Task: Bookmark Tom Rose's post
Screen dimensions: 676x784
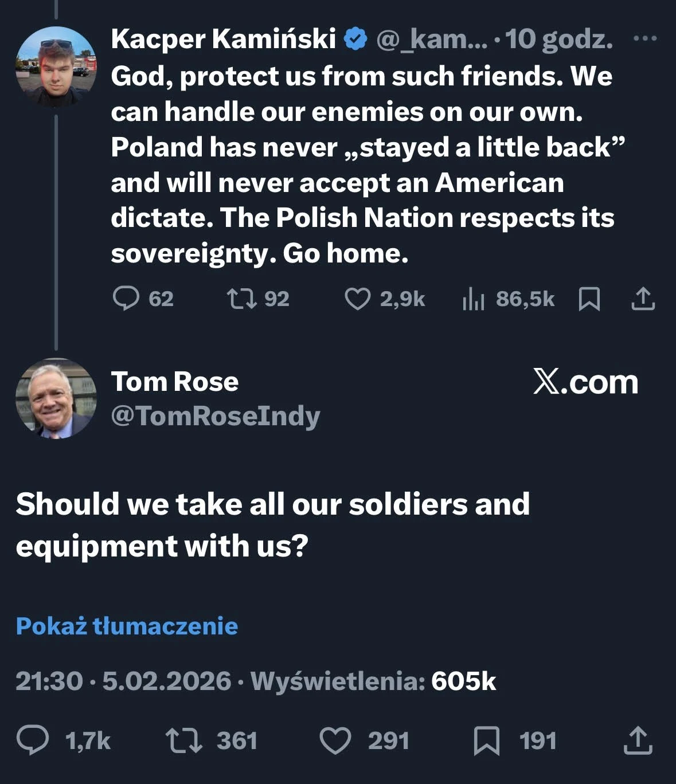Action: pyautogui.click(x=486, y=740)
